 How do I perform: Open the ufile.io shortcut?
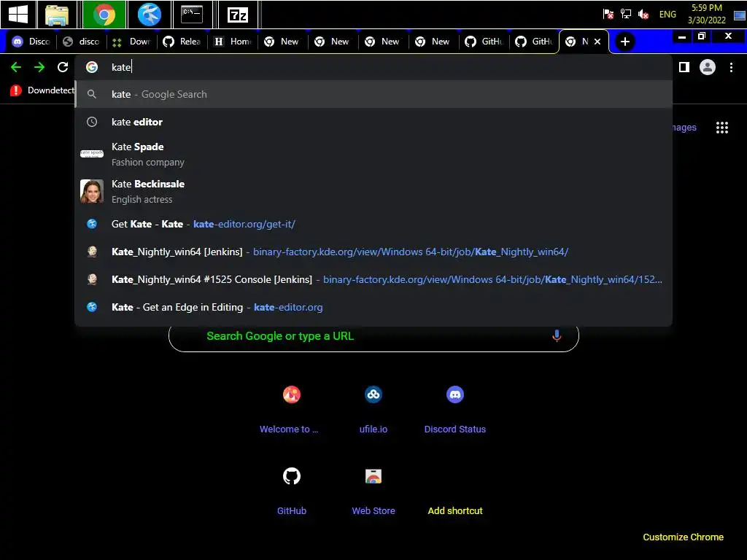tap(373, 410)
